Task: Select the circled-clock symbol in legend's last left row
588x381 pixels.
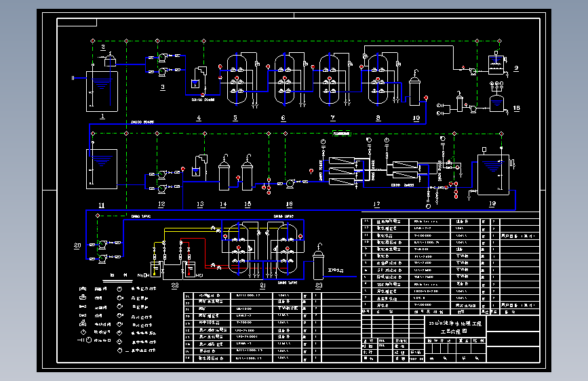Action: coord(88,340)
